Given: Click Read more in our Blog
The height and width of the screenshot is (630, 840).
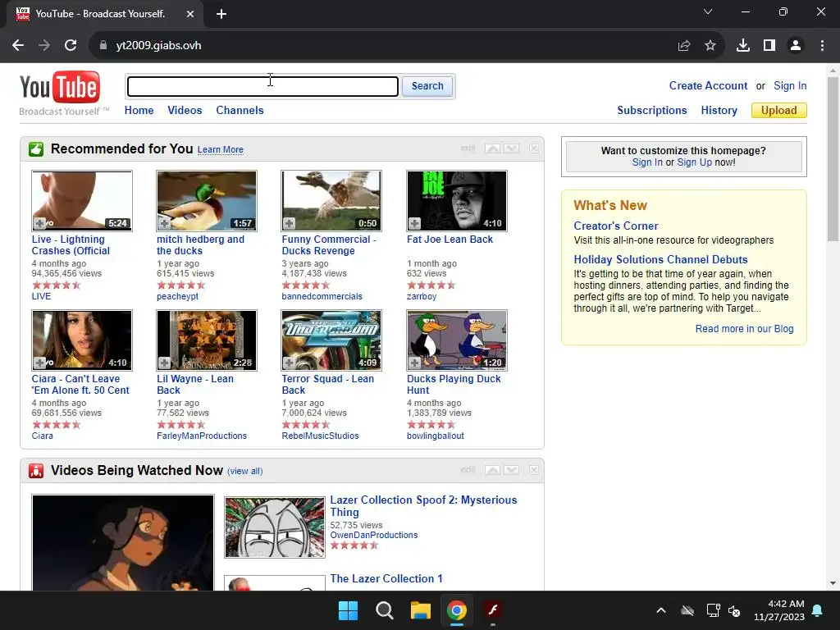Looking at the screenshot, I should coord(744,329).
